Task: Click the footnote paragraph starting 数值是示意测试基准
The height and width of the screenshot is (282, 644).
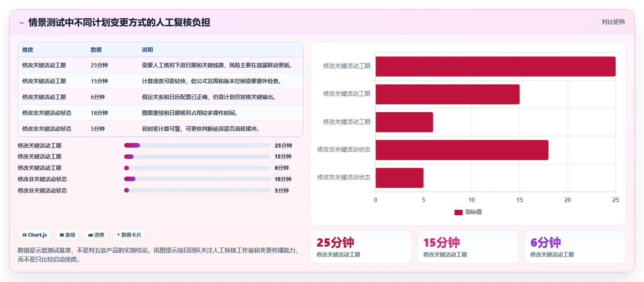Action: coord(158,255)
